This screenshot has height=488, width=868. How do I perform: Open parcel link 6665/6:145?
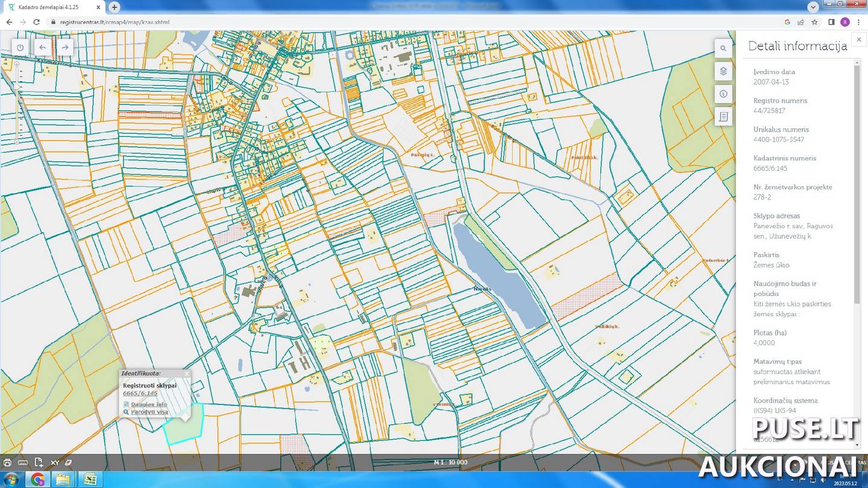click(x=140, y=393)
